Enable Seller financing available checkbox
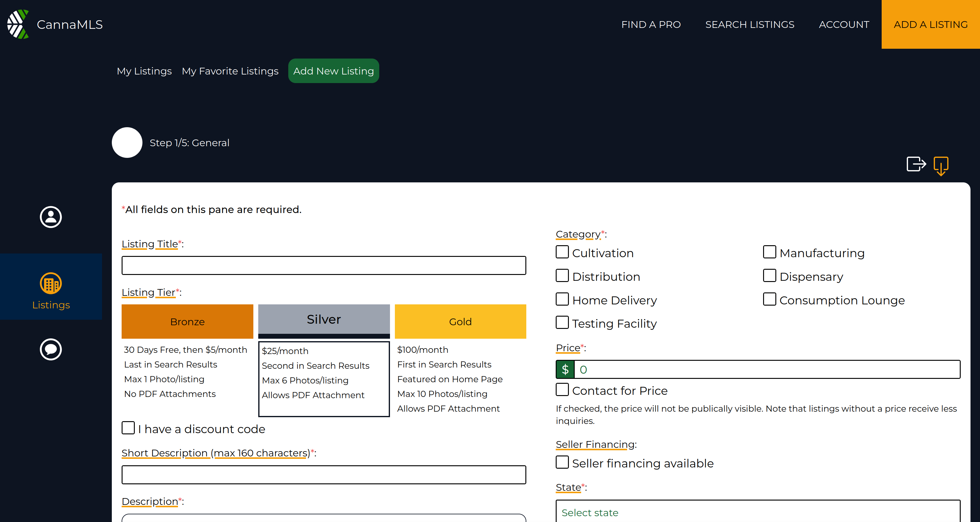The height and width of the screenshot is (522, 980). pyautogui.click(x=562, y=462)
